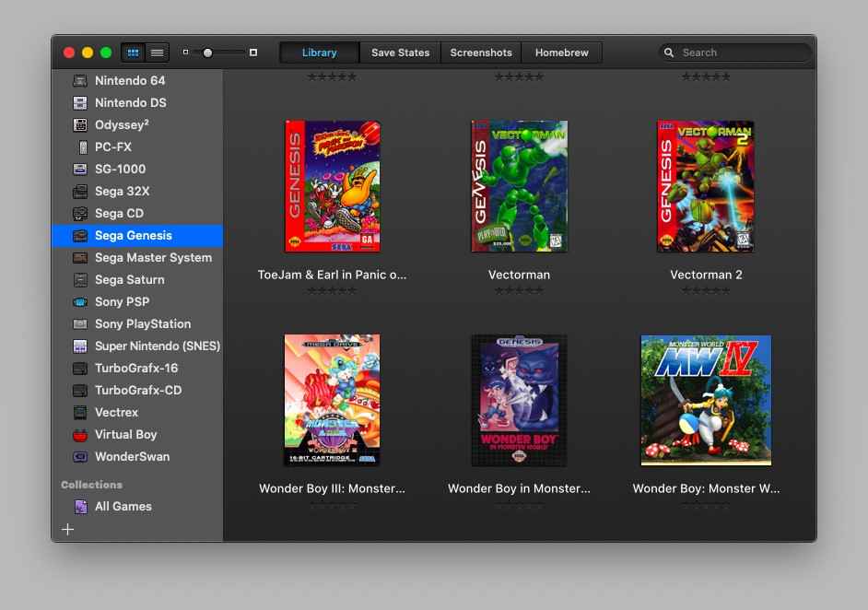The width and height of the screenshot is (868, 610).
Task: Click the Virtual Boy console icon
Action: coord(81,435)
